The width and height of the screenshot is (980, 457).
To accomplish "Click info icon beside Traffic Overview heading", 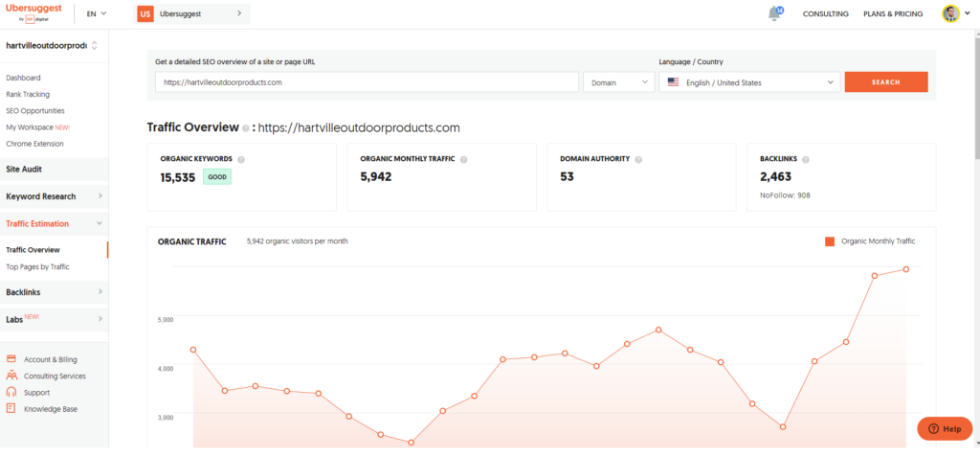I will click(x=246, y=128).
